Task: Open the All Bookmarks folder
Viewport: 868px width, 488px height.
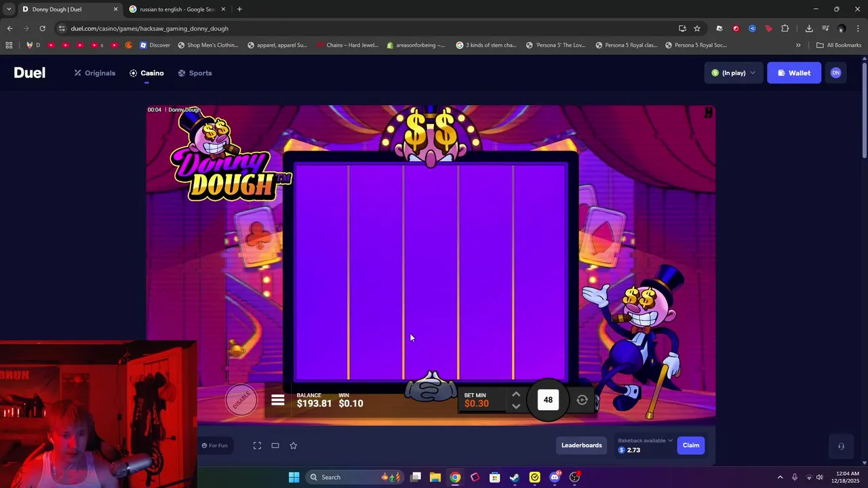Action: (839, 45)
